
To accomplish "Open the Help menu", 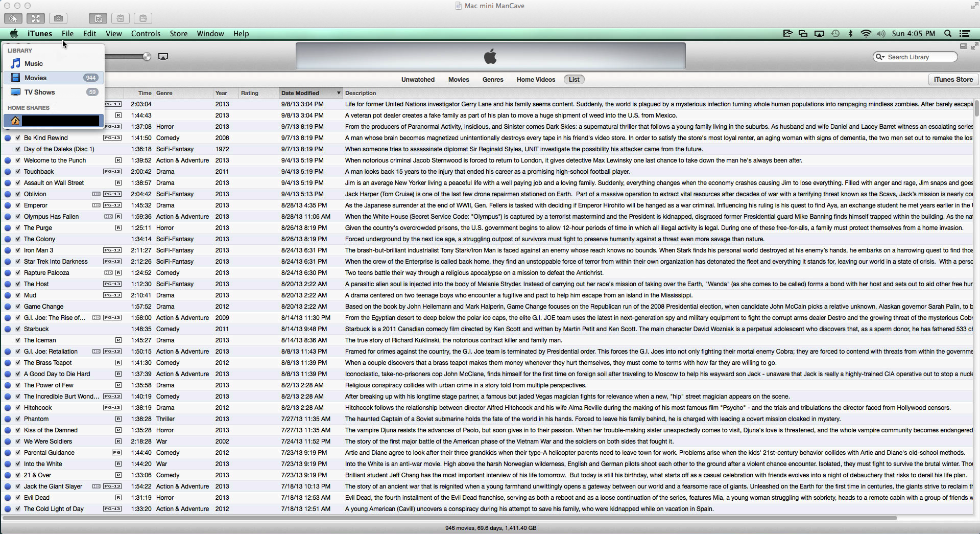I will [241, 34].
